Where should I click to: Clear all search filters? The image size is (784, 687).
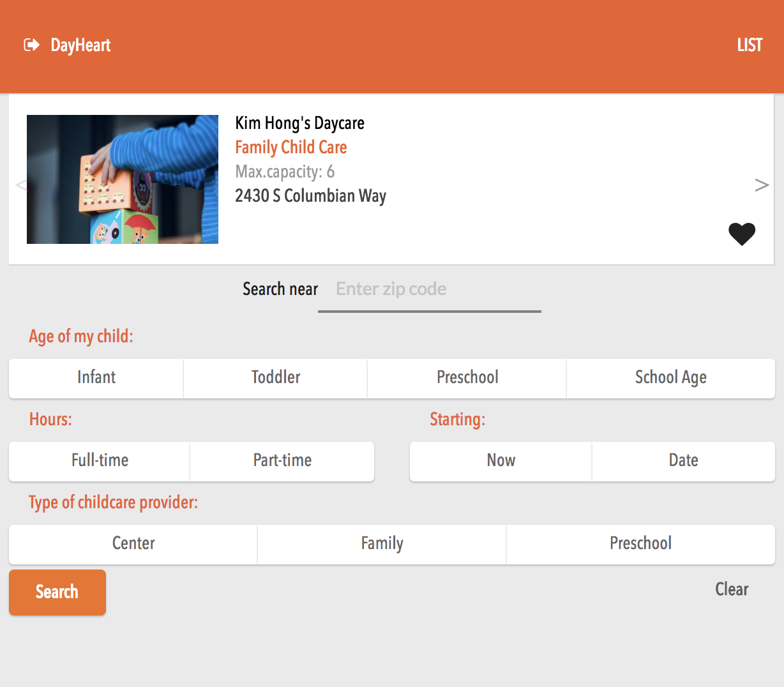pyautogui.click(x=731, y=589)
